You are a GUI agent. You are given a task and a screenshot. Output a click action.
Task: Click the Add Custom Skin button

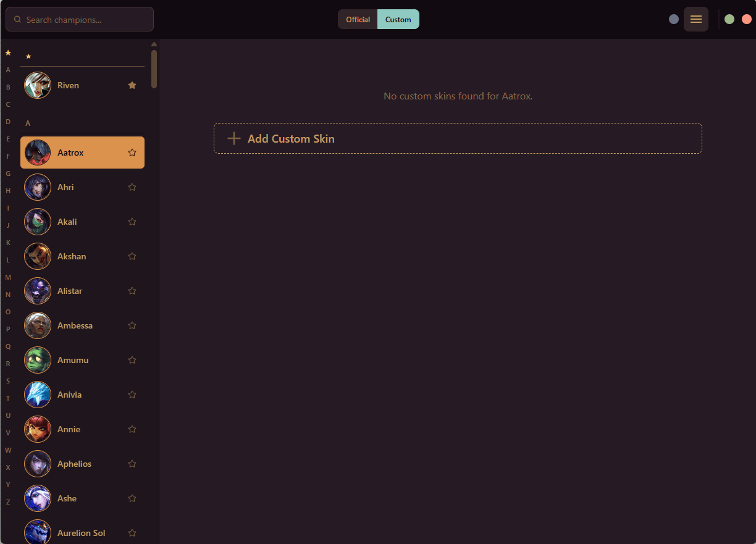click(458, 138)
